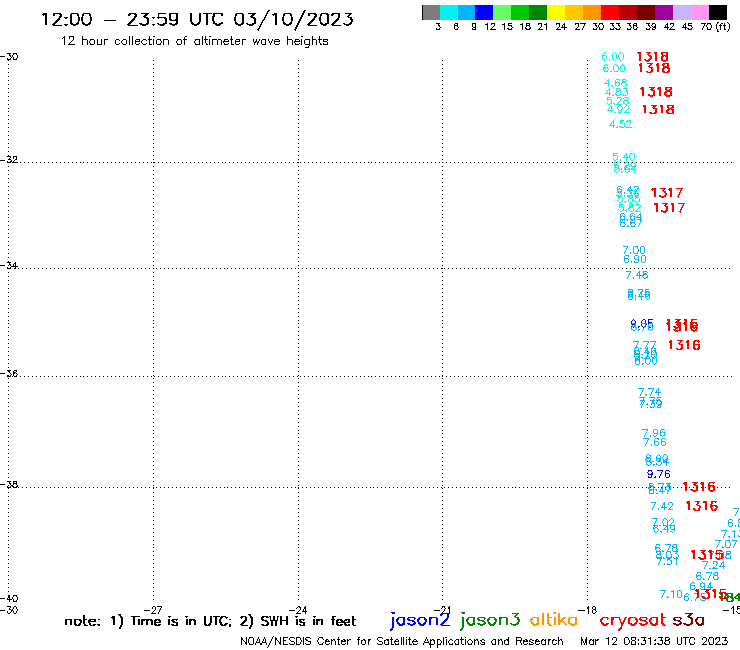The image size is (740, 650).
Task: Select the -38 latitude axis label
Action: 9,484
